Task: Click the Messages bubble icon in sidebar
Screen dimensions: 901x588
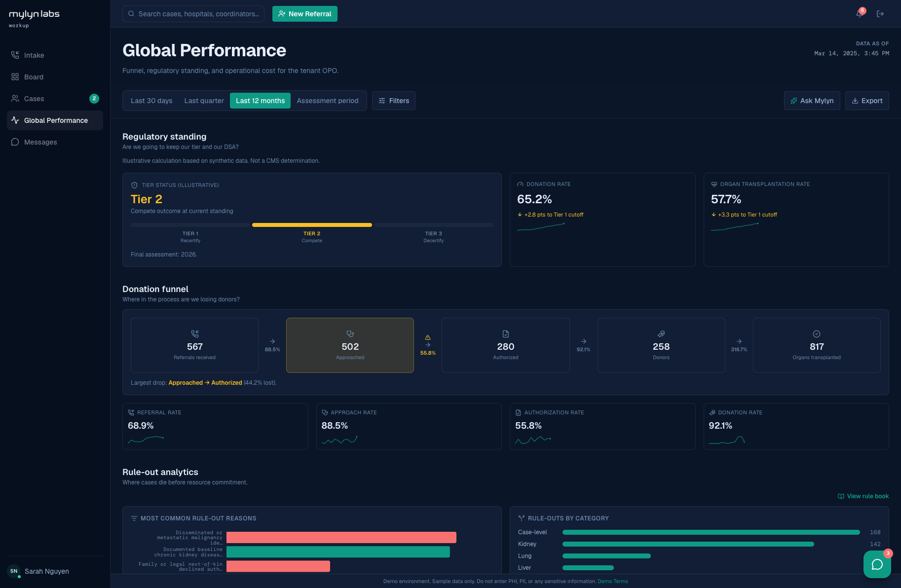Action: pos(15,142)
